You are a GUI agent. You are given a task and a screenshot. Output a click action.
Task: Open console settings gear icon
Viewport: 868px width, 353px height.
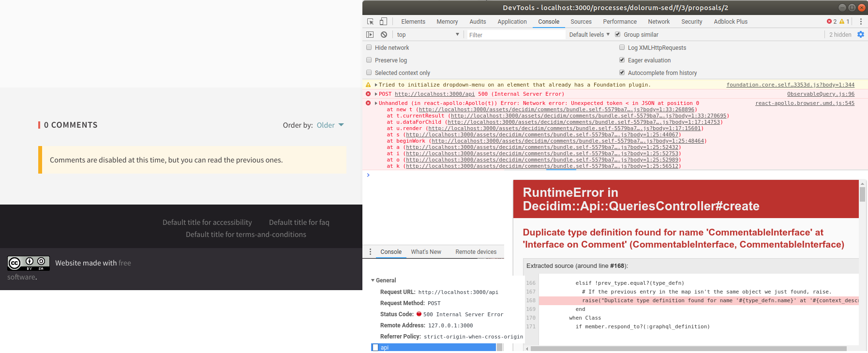pos(861,34)
